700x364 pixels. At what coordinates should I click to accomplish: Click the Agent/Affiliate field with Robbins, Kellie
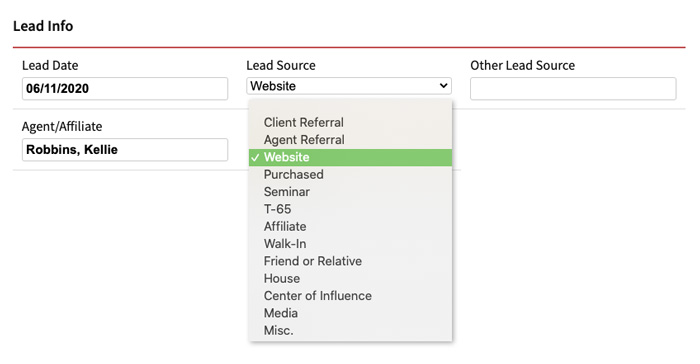pyautogui.click(x=125, y=150)
